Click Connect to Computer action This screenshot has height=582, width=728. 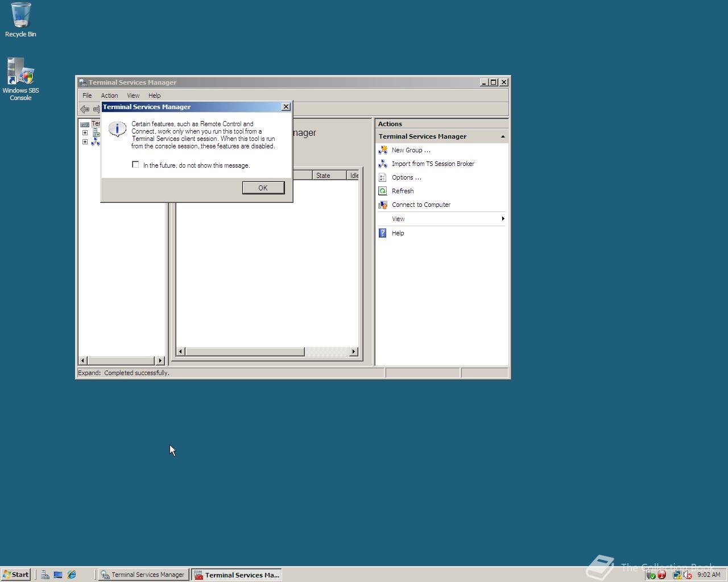click(421, 205)
